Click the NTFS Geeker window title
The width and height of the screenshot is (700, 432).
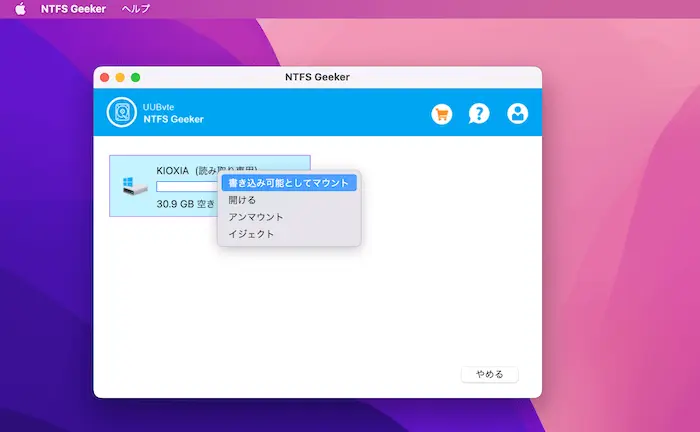pos(317,77)
